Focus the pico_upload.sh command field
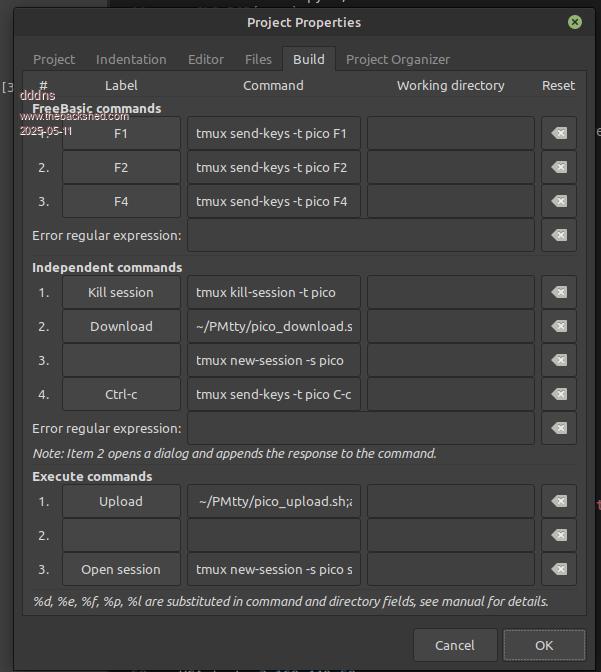Viewport: 601px width, 672px height. point(273,501)
